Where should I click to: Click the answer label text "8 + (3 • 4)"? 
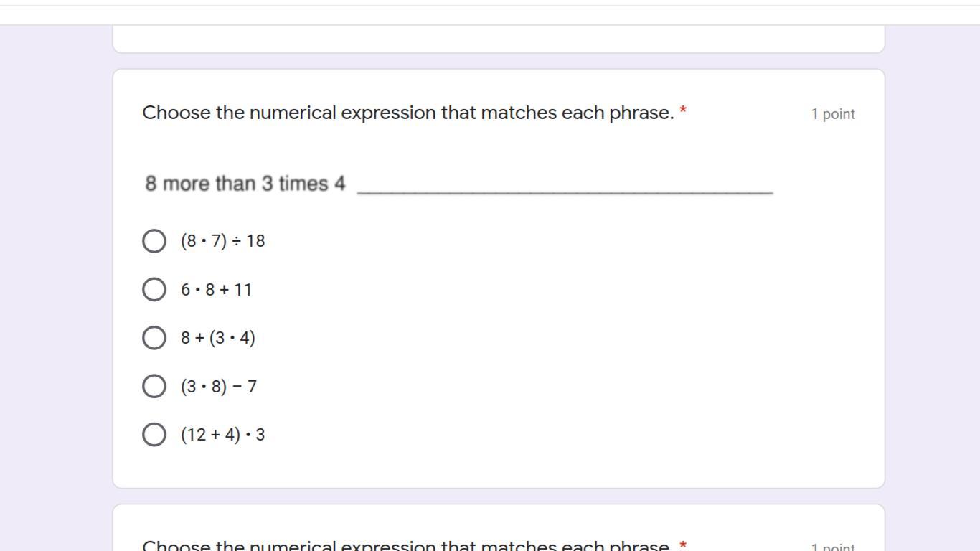click(x=218, y=338)
